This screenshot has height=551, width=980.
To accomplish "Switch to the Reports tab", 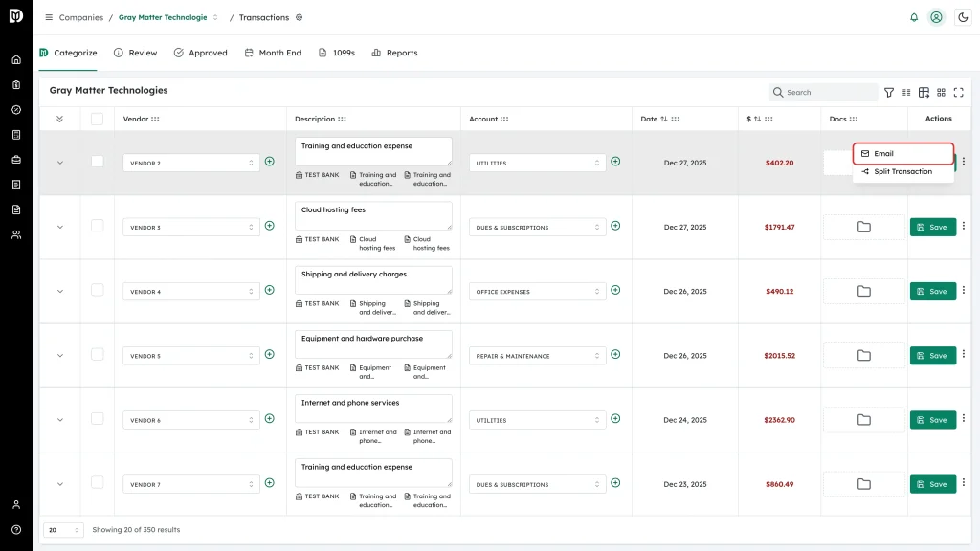I will pos(394,54).
